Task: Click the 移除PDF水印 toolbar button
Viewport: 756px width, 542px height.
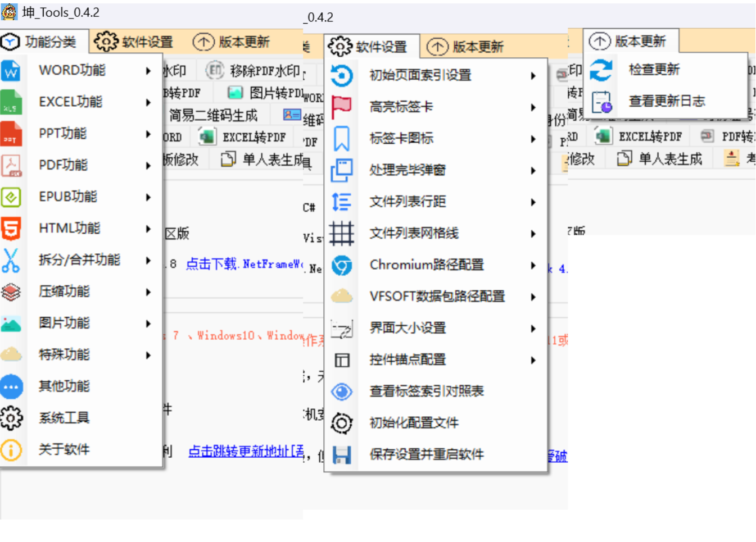Action: coord(254,71)
